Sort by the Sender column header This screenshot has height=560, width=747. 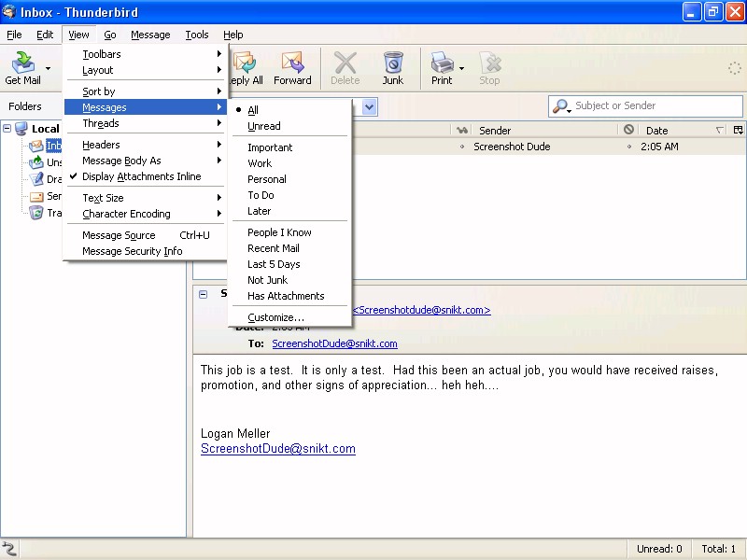545,130
